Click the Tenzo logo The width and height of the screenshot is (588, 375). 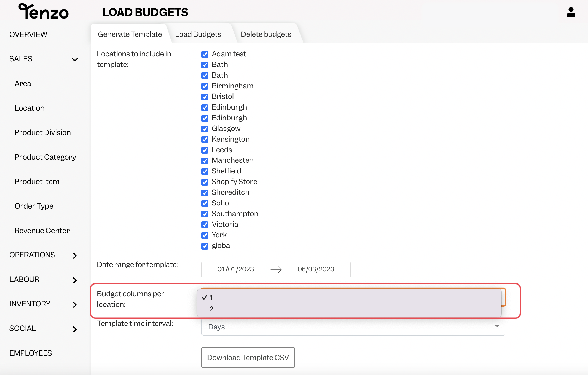[x=43, y=11]
